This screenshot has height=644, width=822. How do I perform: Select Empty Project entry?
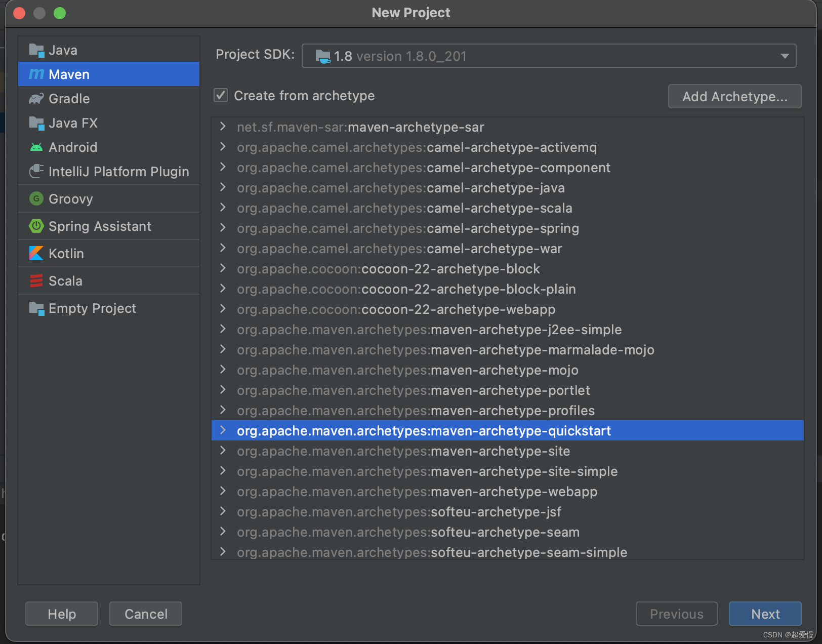tap(109, 308)
